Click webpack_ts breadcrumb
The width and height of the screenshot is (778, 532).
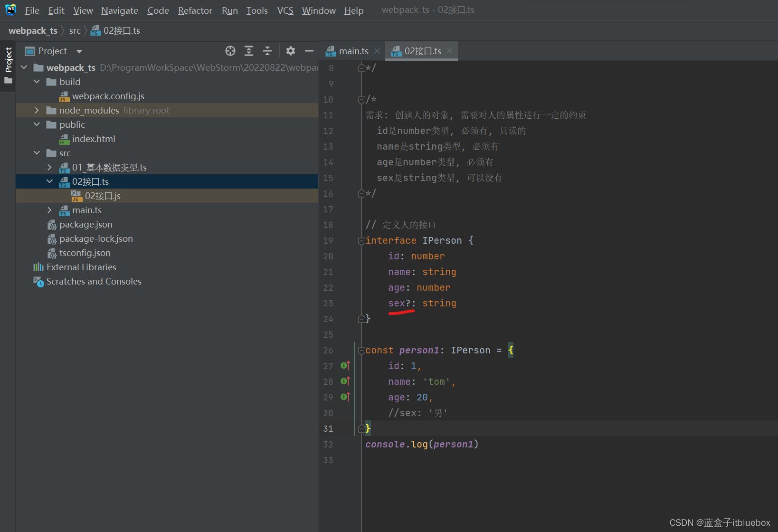point(33,30)
